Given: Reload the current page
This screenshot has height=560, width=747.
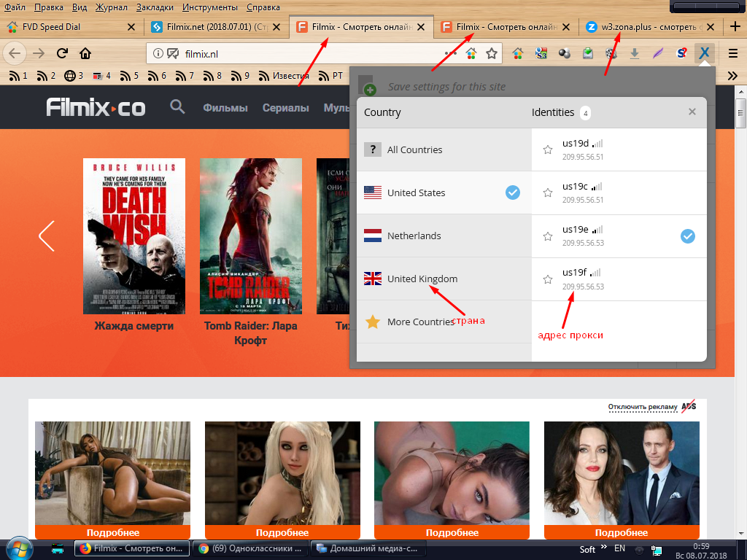Looking at the screenshot, I should pos(62,53).
